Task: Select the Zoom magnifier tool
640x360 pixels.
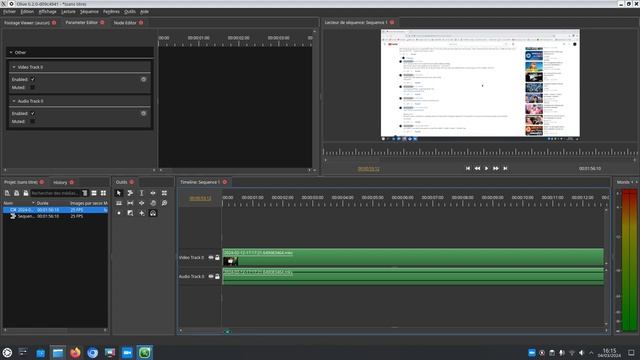Action: coord(164,203)
